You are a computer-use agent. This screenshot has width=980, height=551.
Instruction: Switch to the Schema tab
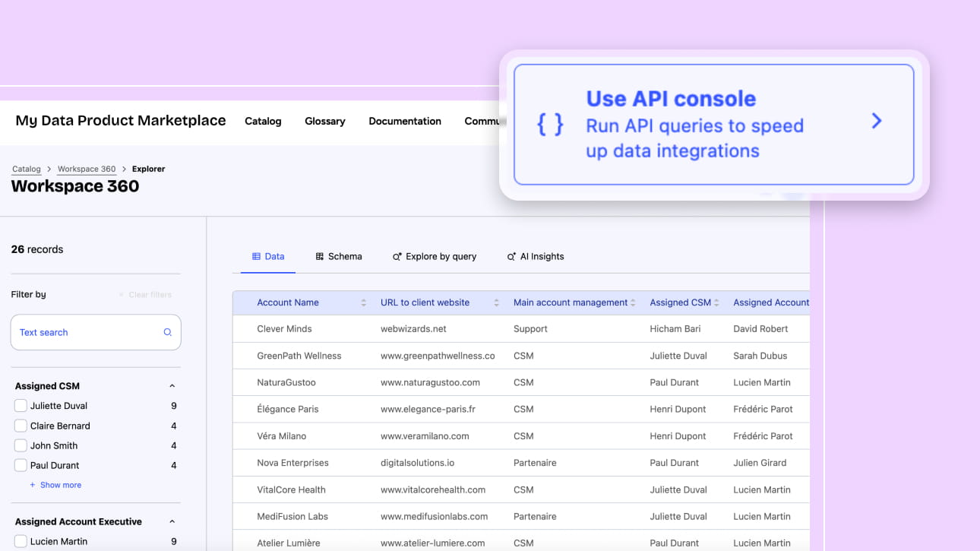point(339,256)
